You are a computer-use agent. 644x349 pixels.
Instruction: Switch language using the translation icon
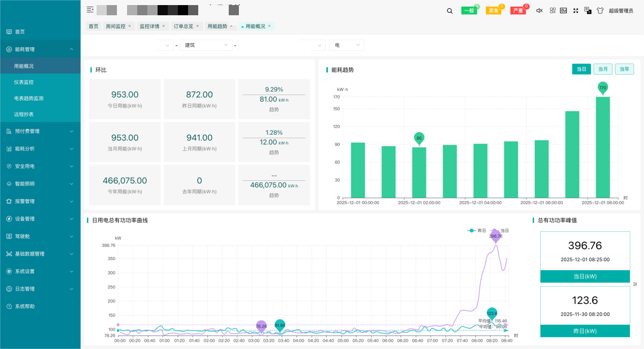coord(588,10)
